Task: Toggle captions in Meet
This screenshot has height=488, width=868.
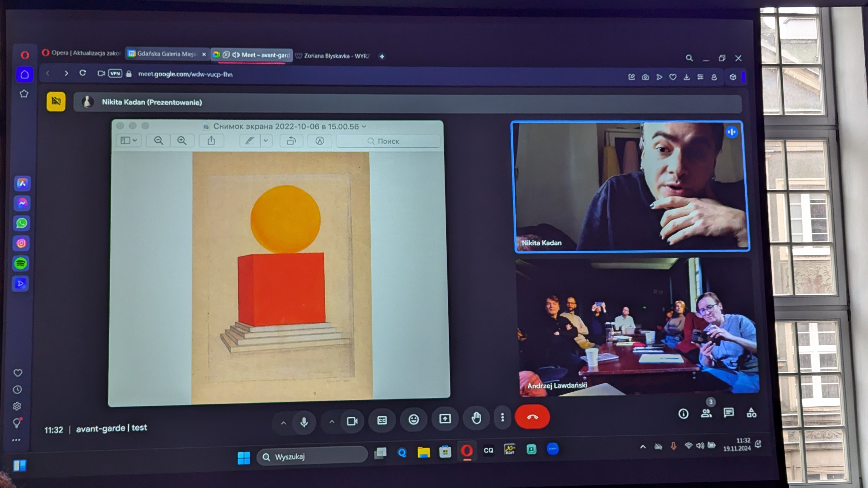Action: point(382,420)
